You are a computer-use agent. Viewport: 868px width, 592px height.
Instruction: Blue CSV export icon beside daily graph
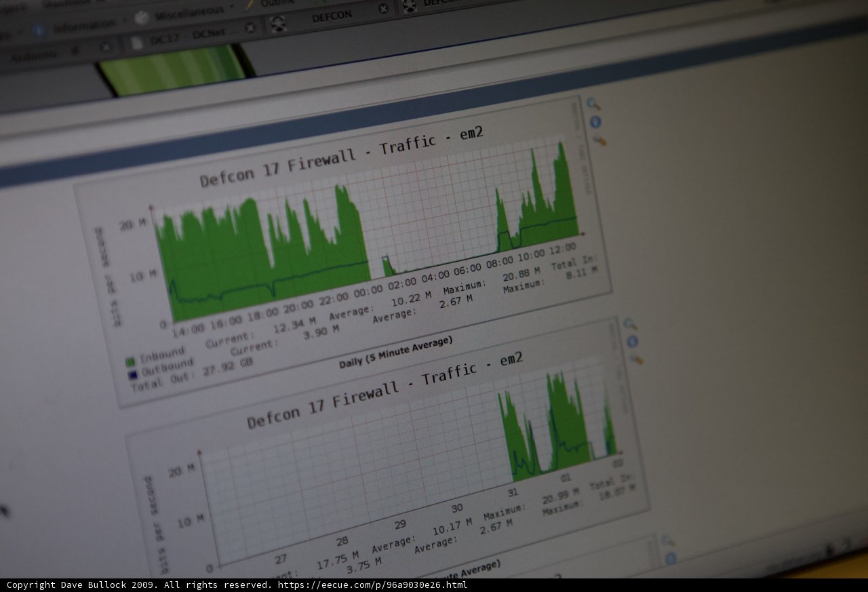pos(596,122)
